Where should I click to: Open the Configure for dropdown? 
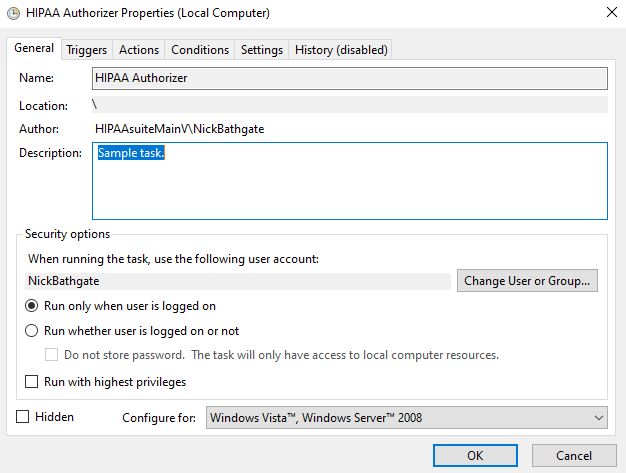pyautogui.click(x=407, y=418)
